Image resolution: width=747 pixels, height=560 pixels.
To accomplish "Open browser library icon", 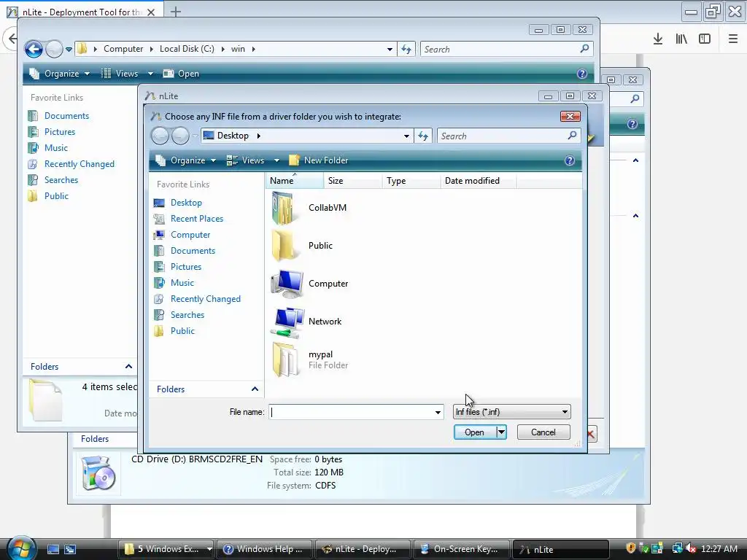I will click(681, 39).
